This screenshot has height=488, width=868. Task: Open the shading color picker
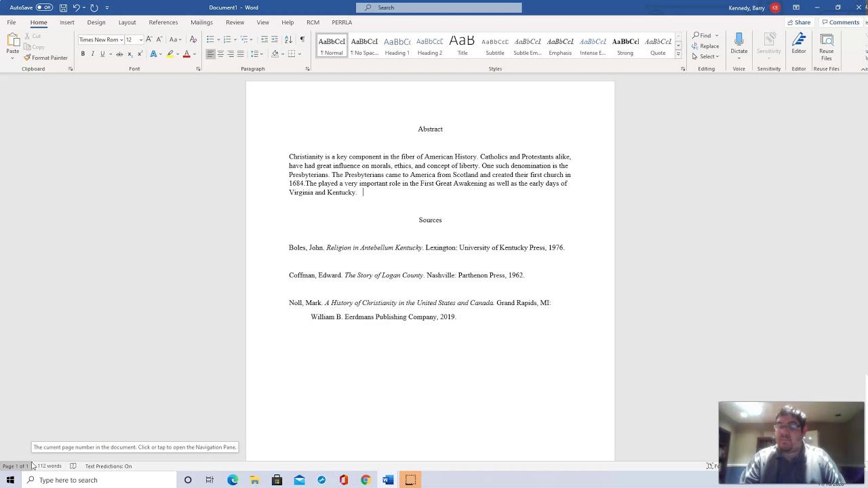(x=275, y=54)
